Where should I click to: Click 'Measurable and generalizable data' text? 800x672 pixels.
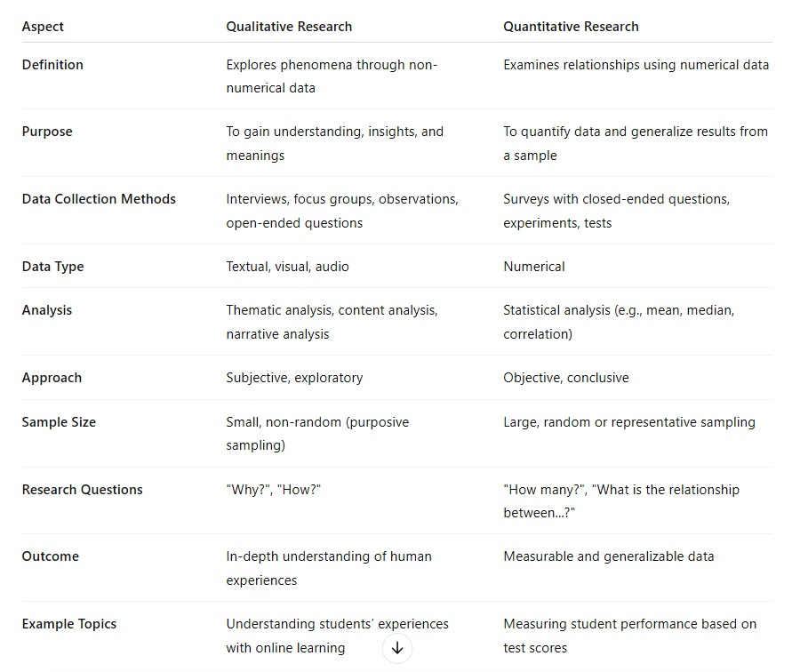(x=608, y=556)
